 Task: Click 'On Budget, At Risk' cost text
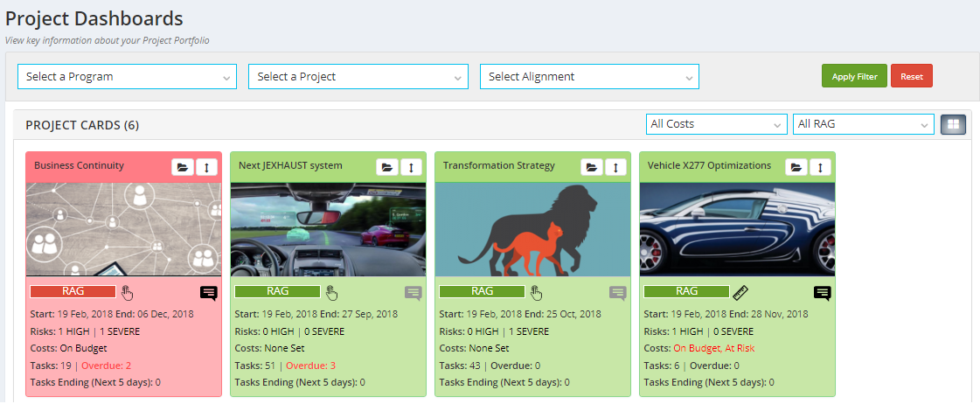point(714,348)
